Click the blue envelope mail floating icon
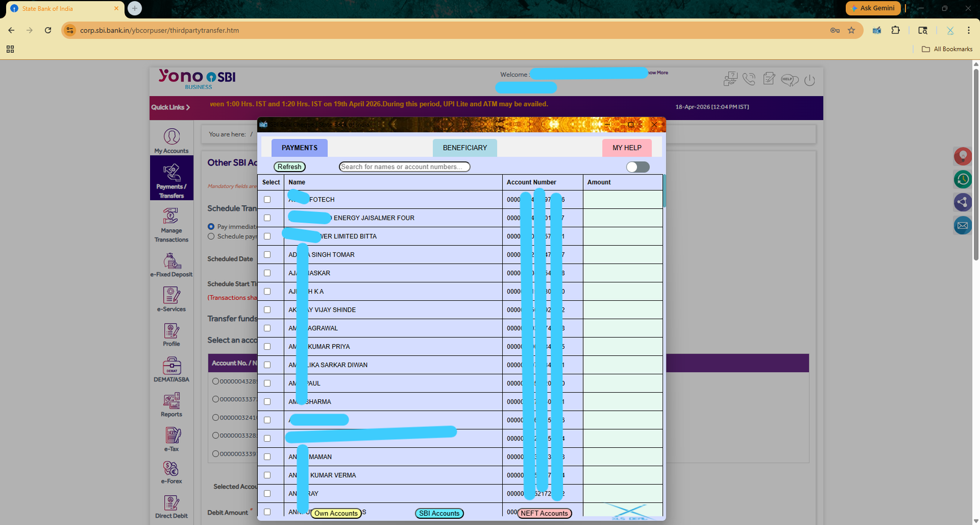 click(963, 225)
